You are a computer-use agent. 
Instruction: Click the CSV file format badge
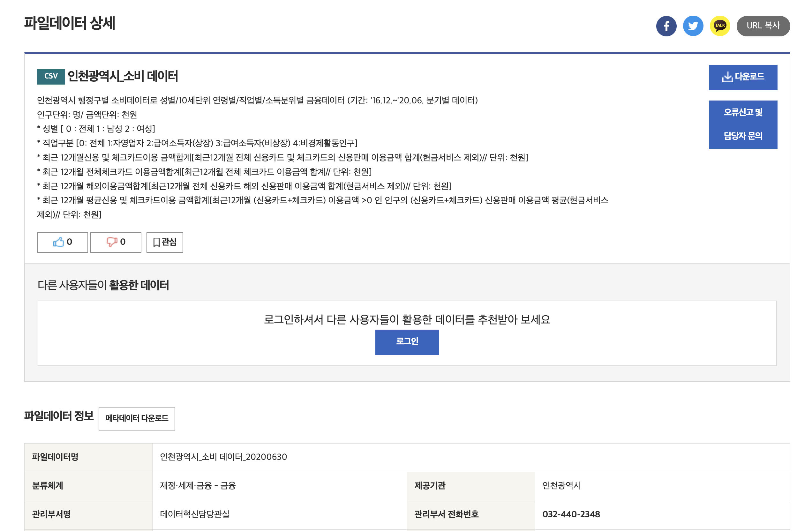pos(51,76)
